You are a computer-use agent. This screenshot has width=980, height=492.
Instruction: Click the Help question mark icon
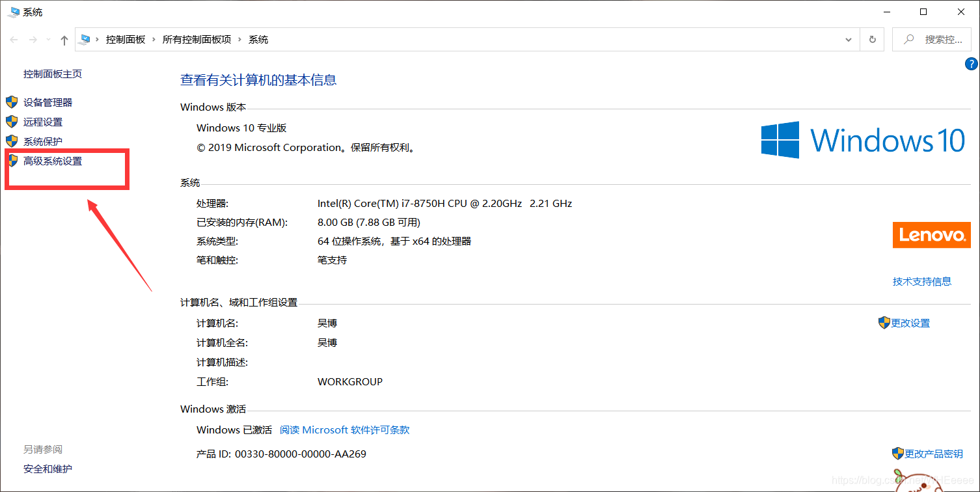971,64
